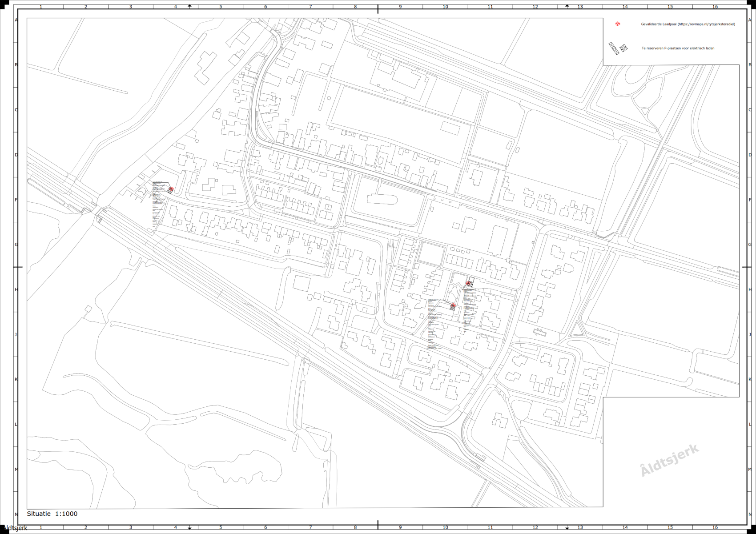The height and width of the screenshot is (534, 756).
Task: Select the southern red charger marker near column 10
Action: [453, 306]
